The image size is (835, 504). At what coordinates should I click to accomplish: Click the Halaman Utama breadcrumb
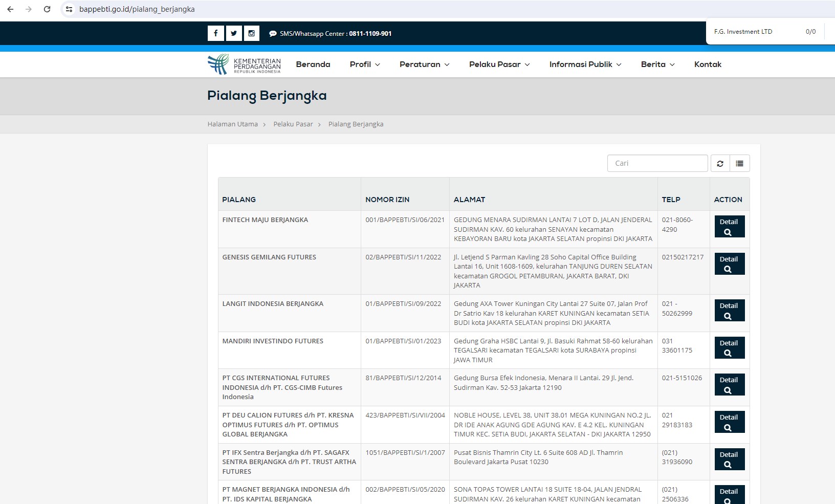click(x=233, y=124)
